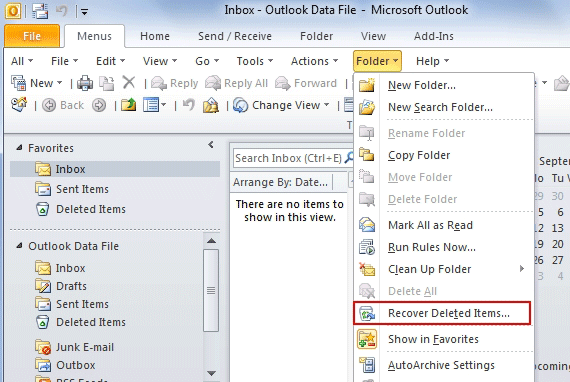Viewport: 570px width, 382px height.
Task: Open the View dropdown in Menus toolbar
Action: (x=160, y=61)
